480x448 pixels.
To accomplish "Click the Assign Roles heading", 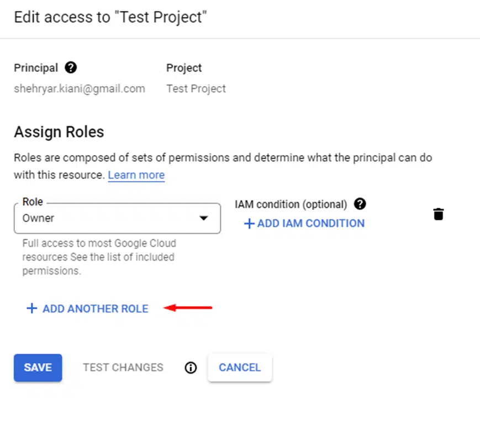I will (x=59, y=132).
